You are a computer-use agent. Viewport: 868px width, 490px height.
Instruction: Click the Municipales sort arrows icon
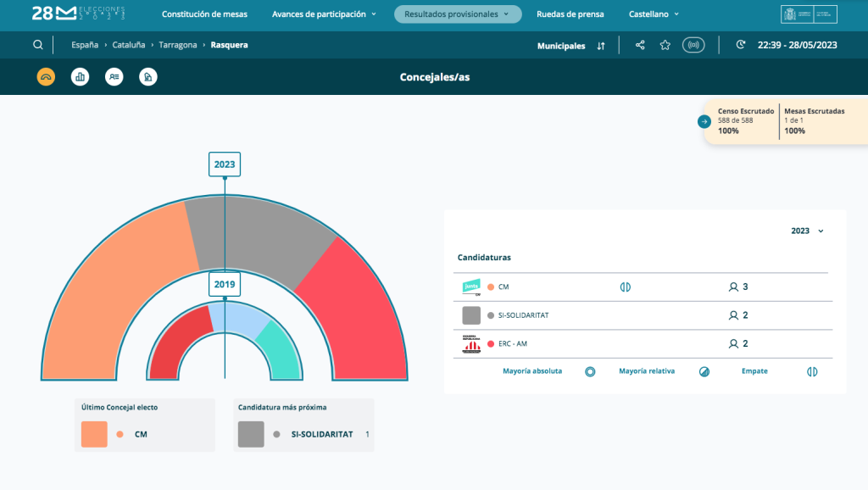(x=601, y=46)
